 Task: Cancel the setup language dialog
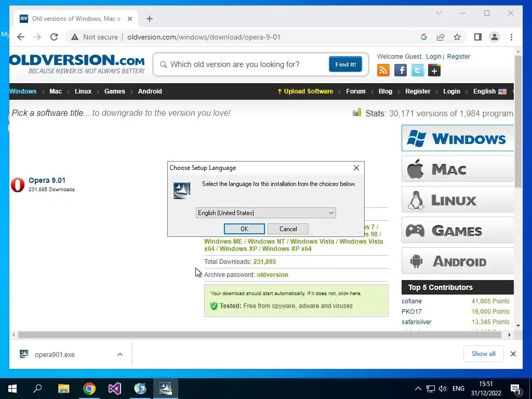pyautogui.click(x=288, y=229)
